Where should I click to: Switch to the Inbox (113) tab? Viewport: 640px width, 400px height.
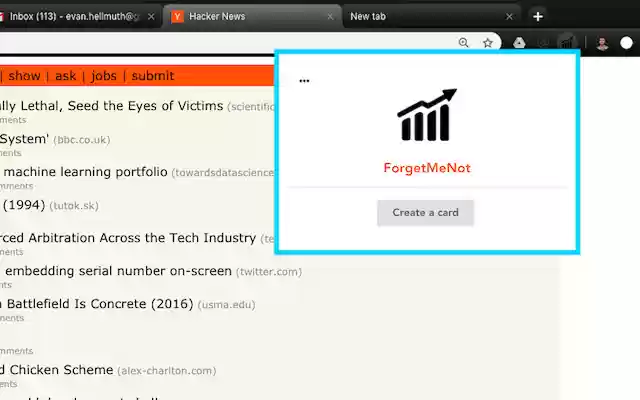pos(80,16)
